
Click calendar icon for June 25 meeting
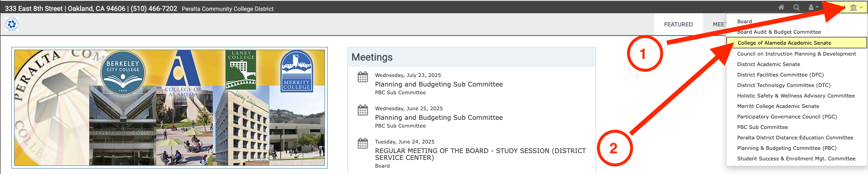363,110
